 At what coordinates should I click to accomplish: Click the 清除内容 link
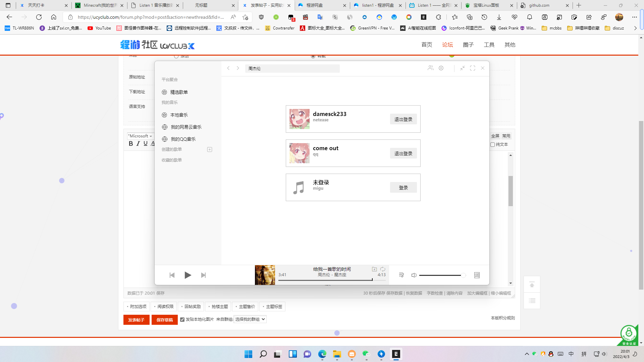(454, 293)
